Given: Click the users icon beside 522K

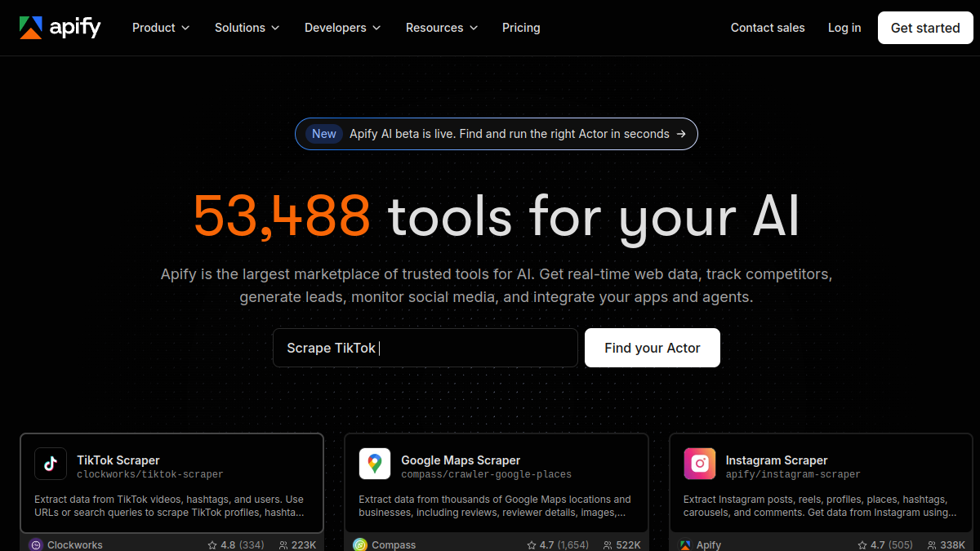Looking at the screenshot, I should 608,544.
